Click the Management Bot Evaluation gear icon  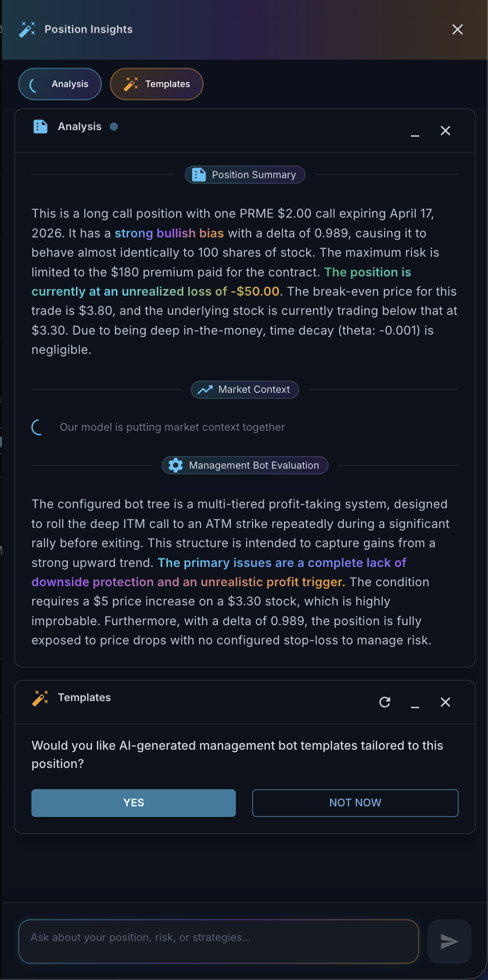[176, 465]
